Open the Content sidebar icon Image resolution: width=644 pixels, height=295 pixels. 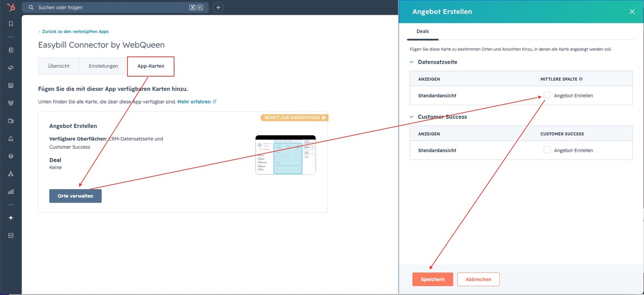(11, 86)
